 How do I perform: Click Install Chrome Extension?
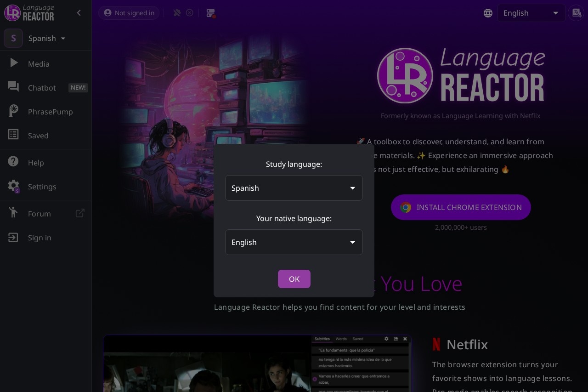461,207
